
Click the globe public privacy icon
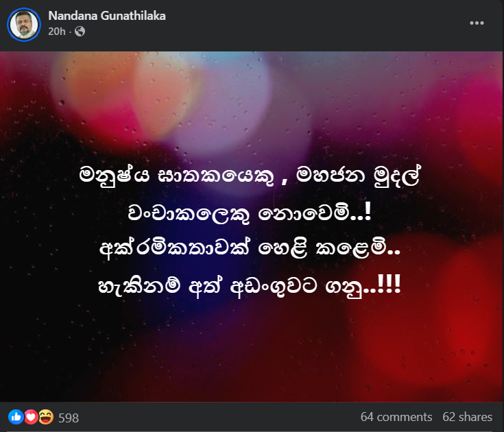click(x=80, y=31)
